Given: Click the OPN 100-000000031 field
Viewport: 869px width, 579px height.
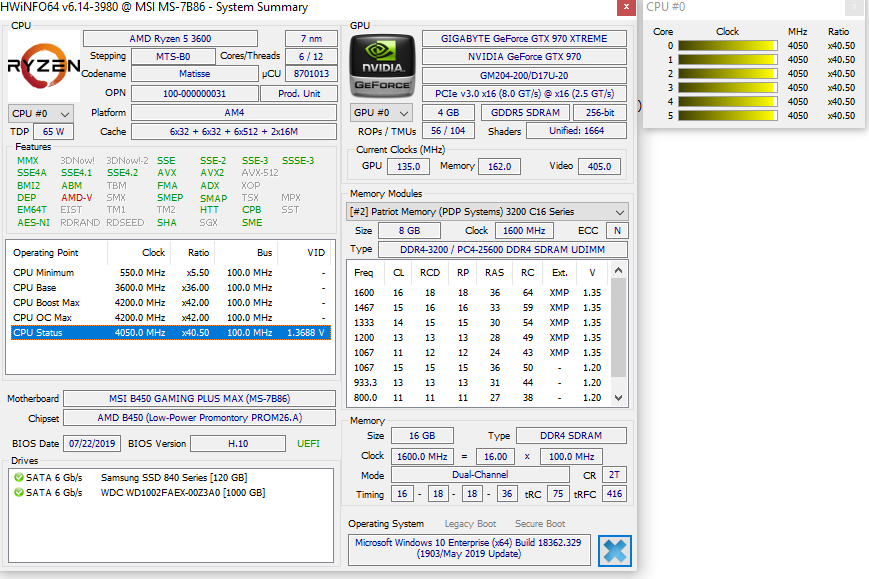Looking at the screenshot, I should click(x=195, y=94).
